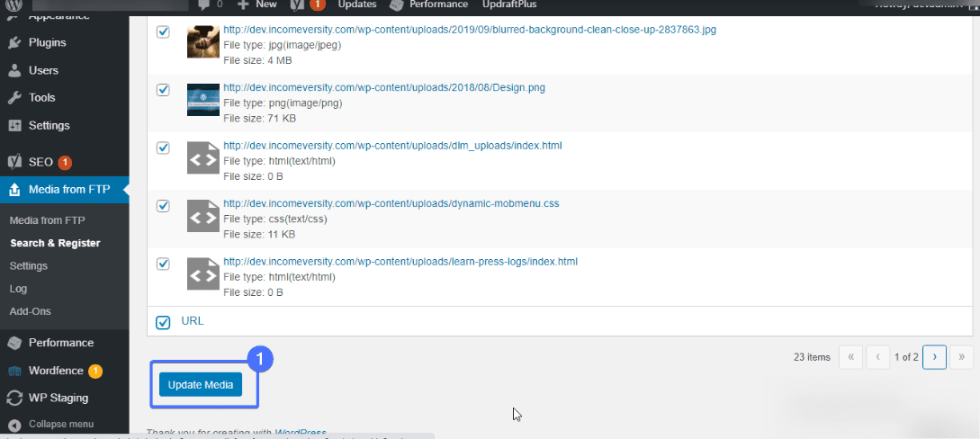Go to the previous page of items
This screenshot has width=980, height=439.
(x=878, y=357)
